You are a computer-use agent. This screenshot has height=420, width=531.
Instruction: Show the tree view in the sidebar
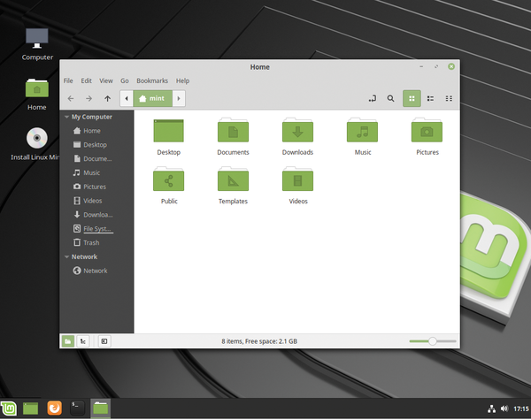pos(83,340)
